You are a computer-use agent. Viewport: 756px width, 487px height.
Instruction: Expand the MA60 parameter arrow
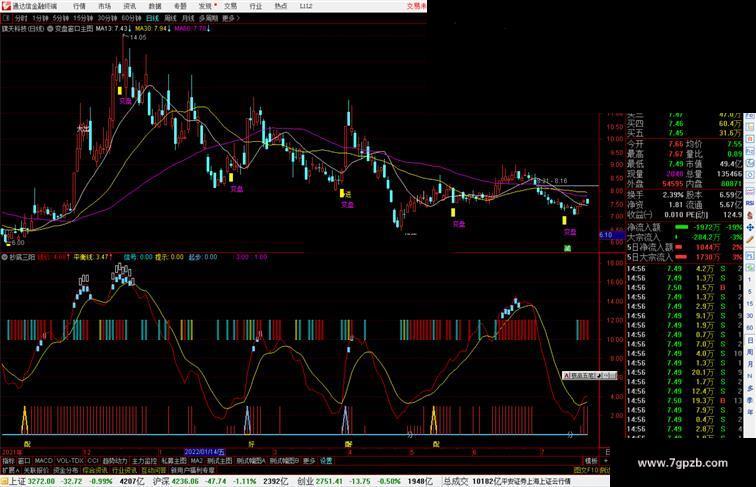(x=208, y=29)
